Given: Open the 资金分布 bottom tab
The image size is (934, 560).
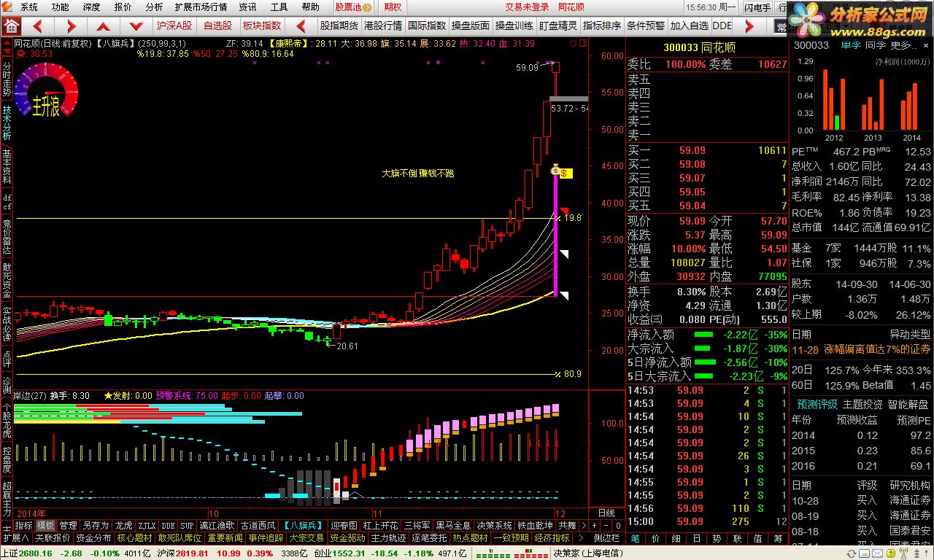Looking at the screenshot, I should [x=93, y=537].
